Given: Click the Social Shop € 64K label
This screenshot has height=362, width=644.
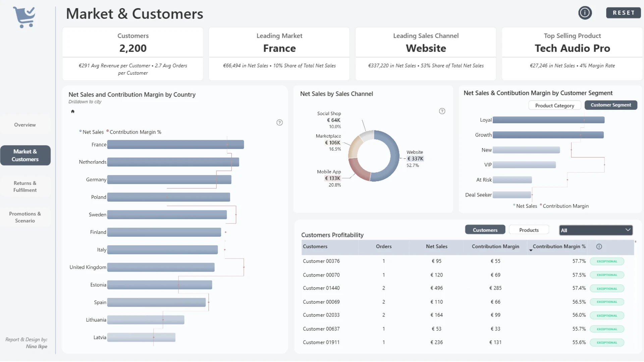Looking at the screenshot, I should coord(329,120).
